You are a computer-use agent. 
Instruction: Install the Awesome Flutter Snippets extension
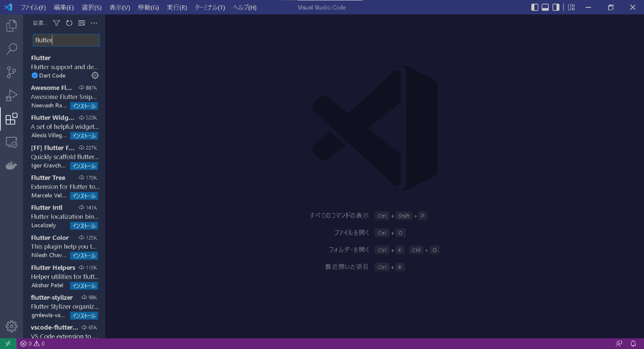point(84,106)
